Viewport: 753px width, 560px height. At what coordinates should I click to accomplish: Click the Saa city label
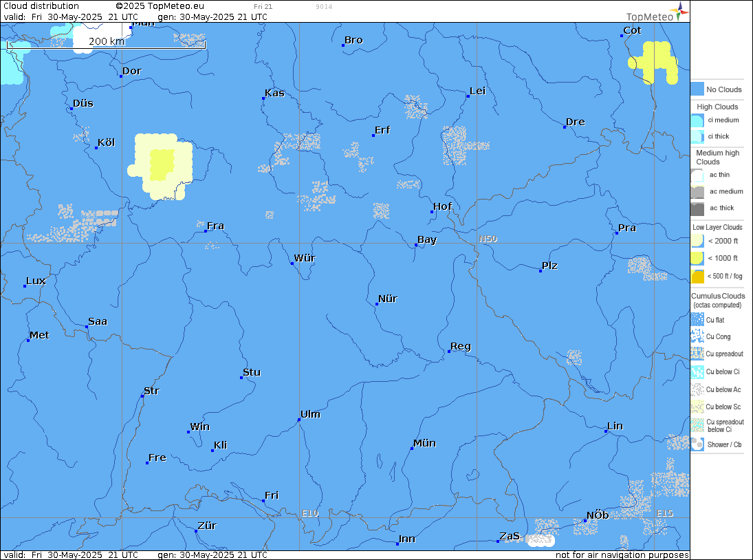pyautogui.click(x=98, y=321)
